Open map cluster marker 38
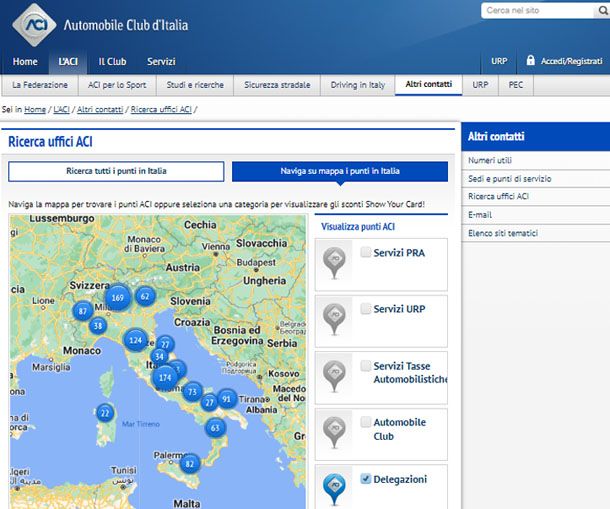The height and width of the screenshot is (509, 610). [98, 325]
